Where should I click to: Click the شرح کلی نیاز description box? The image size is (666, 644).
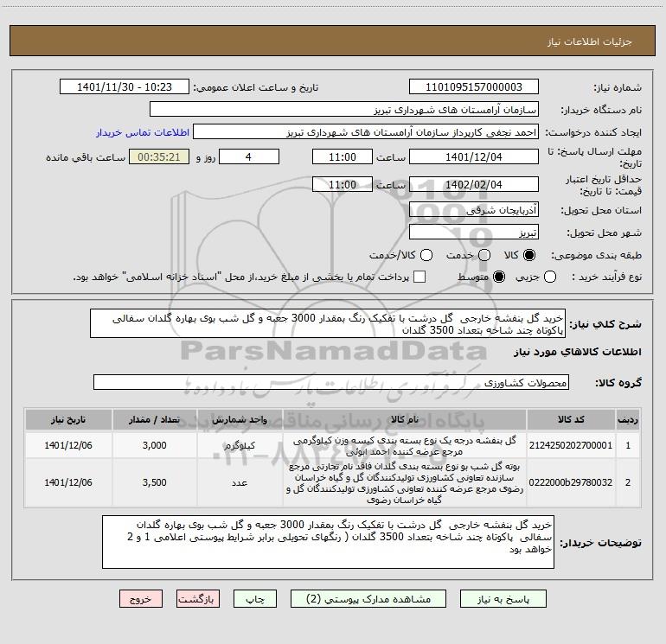(328, 323)
